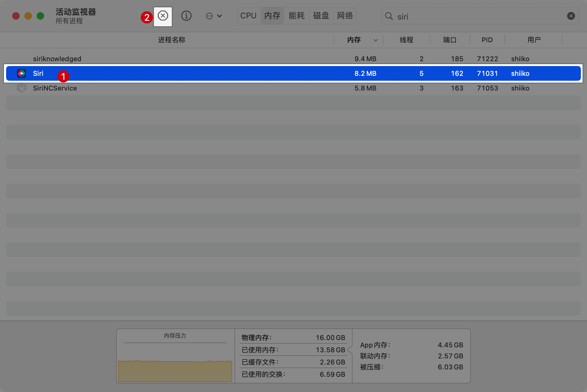The image size is (587, 392).
Task: Toggle the memory column sort arrow
Action: pos(376,40)
